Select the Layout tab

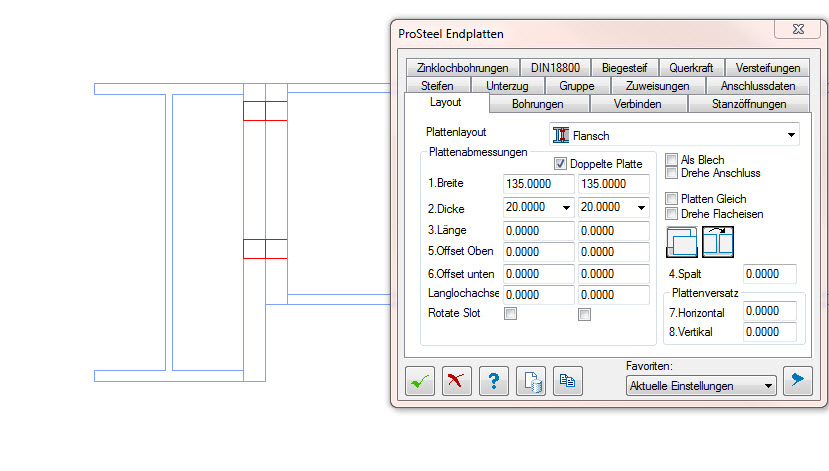pos(446,102)
